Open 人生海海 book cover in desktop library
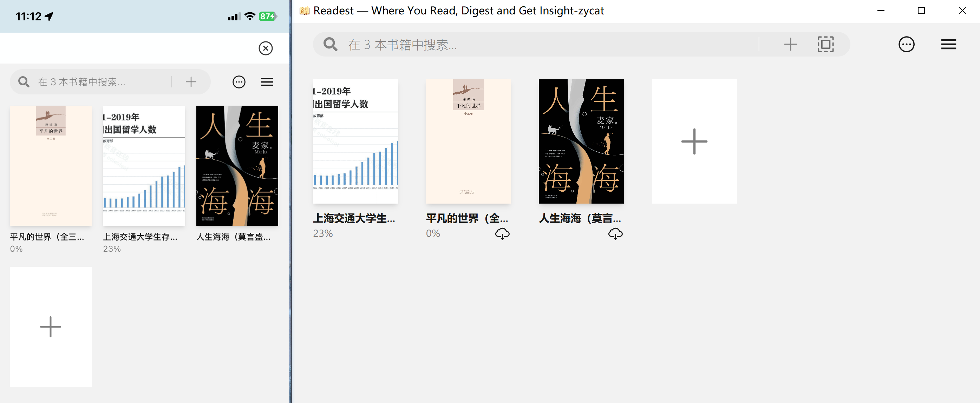The width and height of the screenshot is (980, 403). point(581,141)
